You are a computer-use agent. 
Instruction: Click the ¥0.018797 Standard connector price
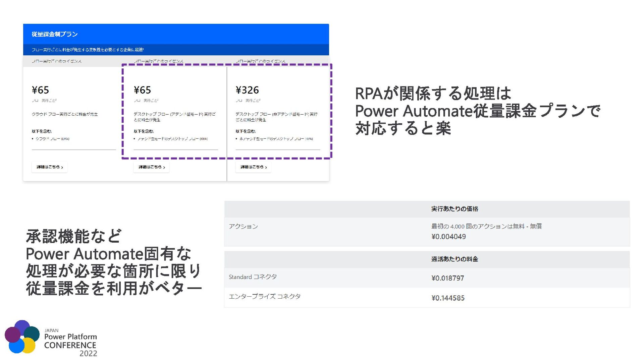click(x=447, y=278)
